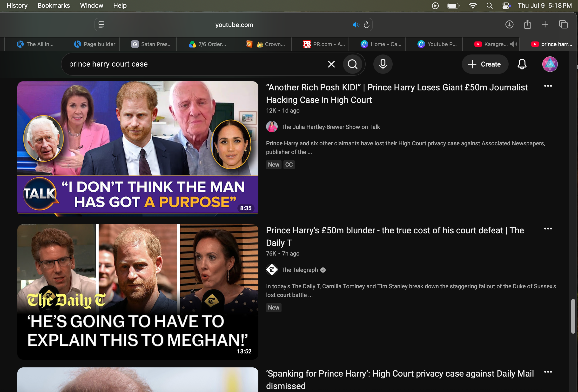Switch to the 'PR.com - A...' tab

coord(320,44)
